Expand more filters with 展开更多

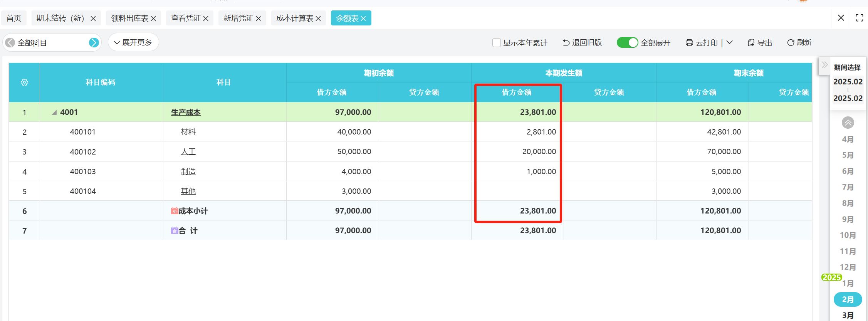[133, 42]
